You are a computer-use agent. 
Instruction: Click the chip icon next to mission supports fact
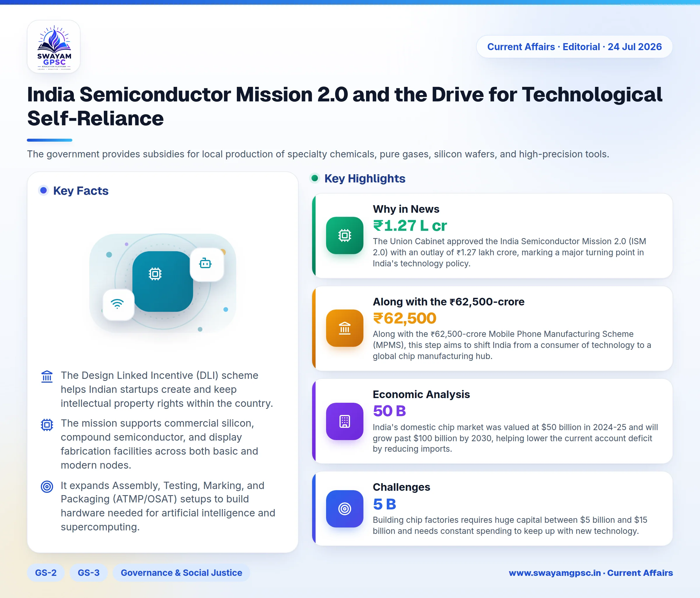47,425
